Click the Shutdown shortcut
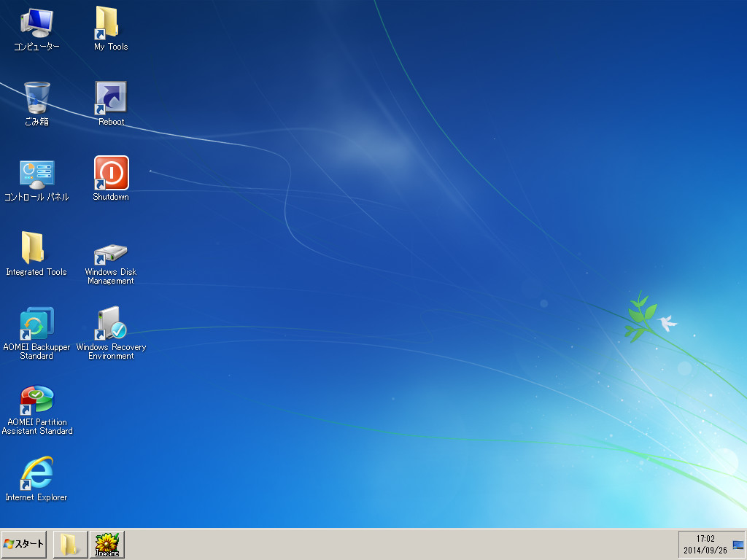 [x=109, y=171]
